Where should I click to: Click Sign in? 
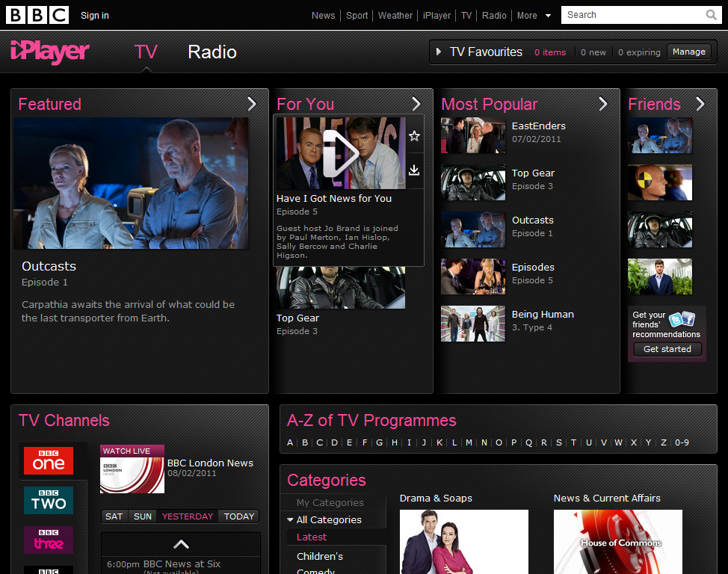(x=95, y=16)
